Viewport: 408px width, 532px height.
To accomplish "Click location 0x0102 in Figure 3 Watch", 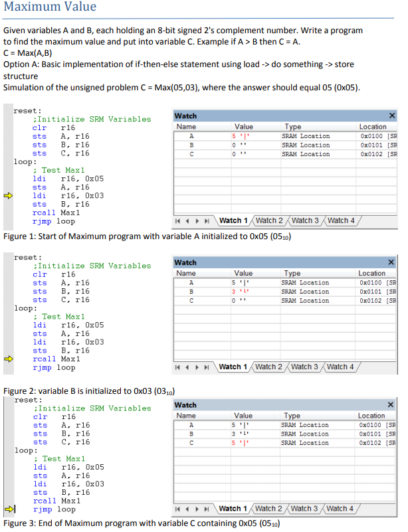I will coord(370,443).
